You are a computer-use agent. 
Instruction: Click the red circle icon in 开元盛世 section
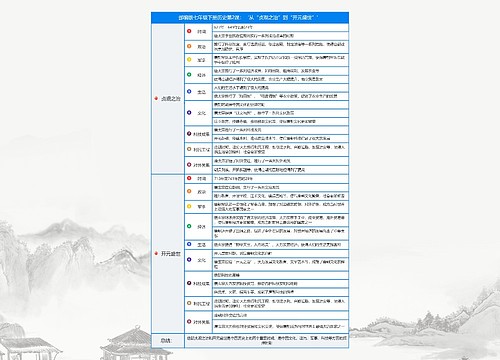[x=189, y=178]
